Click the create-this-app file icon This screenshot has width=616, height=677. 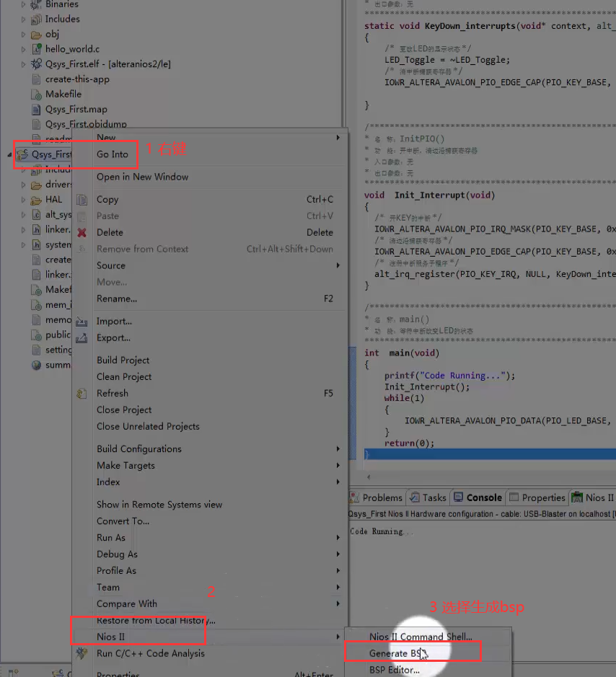point(37,79)
